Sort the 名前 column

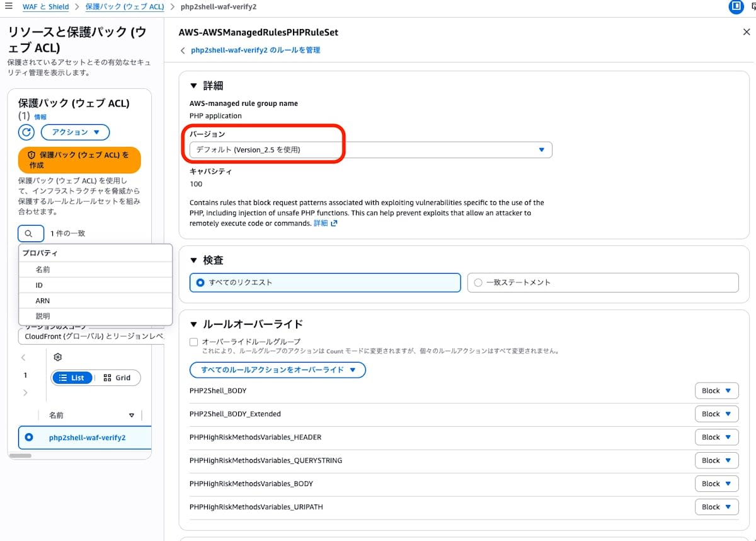(x=132, y=416)
